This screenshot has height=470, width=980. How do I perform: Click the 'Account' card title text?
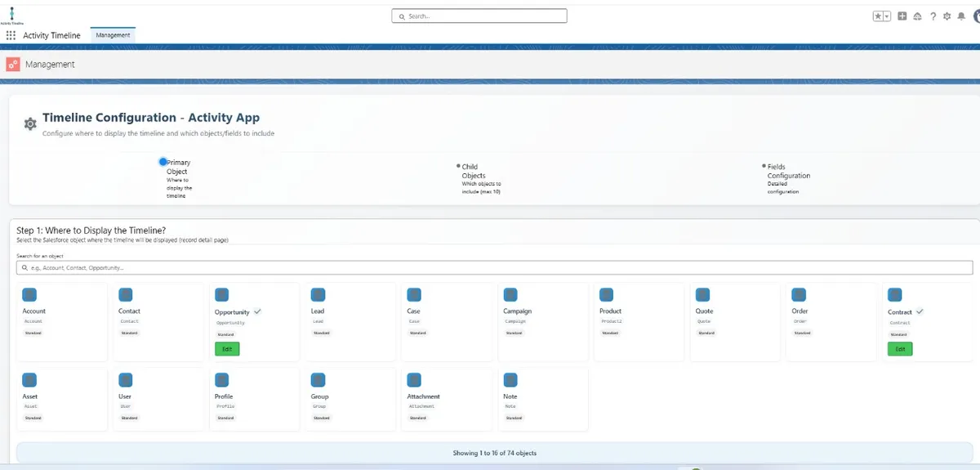coord(34,311)
